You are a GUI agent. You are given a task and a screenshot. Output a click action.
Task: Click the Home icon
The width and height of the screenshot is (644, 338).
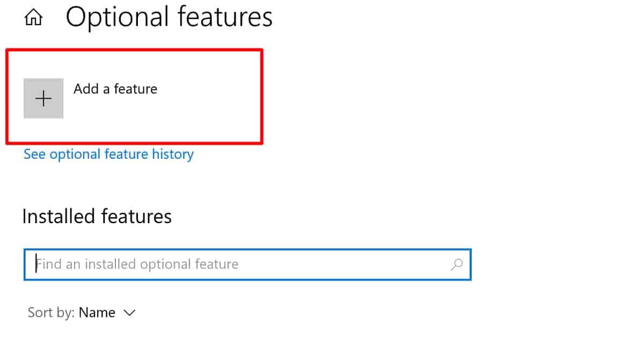(x=33, y=19)
